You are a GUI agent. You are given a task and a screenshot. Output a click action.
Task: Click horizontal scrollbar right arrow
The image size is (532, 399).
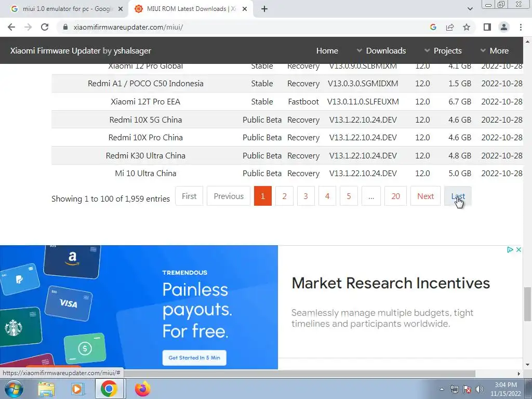(519, 374)
